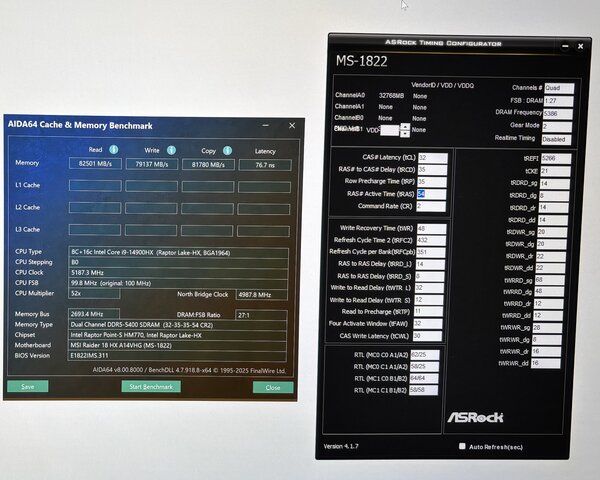This screenshot has height=480, width=600.
Task: Click the FSB : DRAM ratio field
Action: (558, 101)
